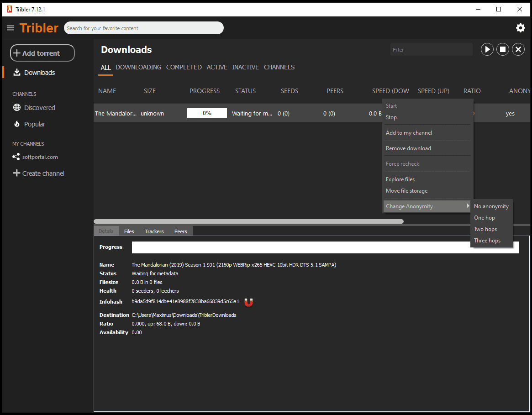Image resolution: width=532 pixels, height=415 pixels.
Task: Click the start downloads play button
Action: coord(487,50)
